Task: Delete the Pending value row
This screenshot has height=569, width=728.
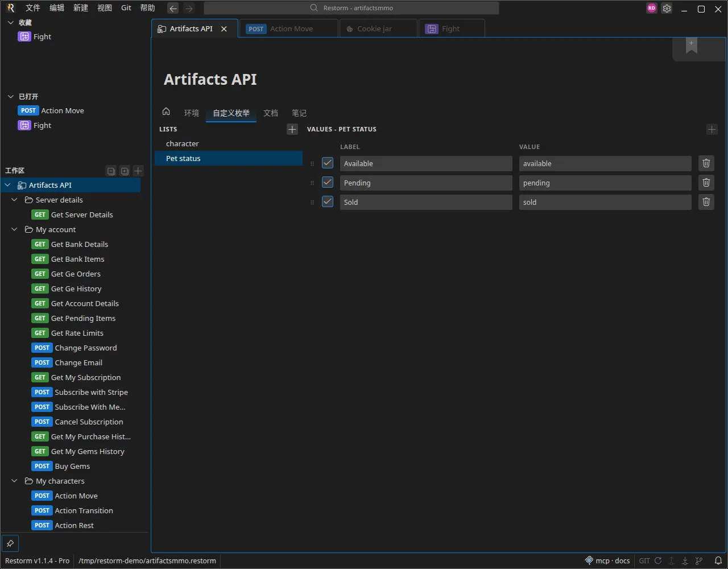Action: pos(706,183)
